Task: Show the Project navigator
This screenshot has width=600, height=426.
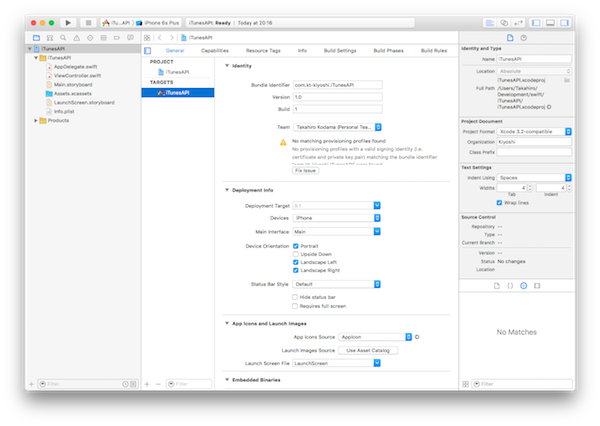Action: pos(36,38)
